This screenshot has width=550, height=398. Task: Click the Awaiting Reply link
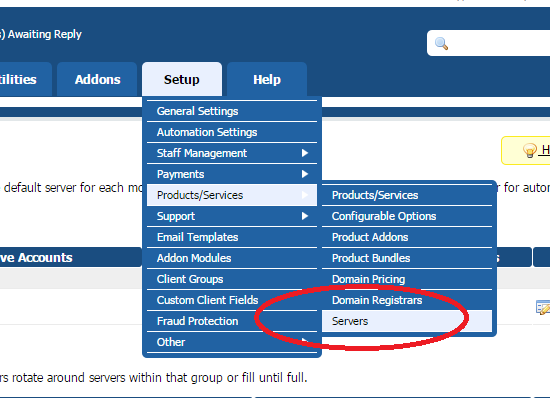tap(41, 34)
